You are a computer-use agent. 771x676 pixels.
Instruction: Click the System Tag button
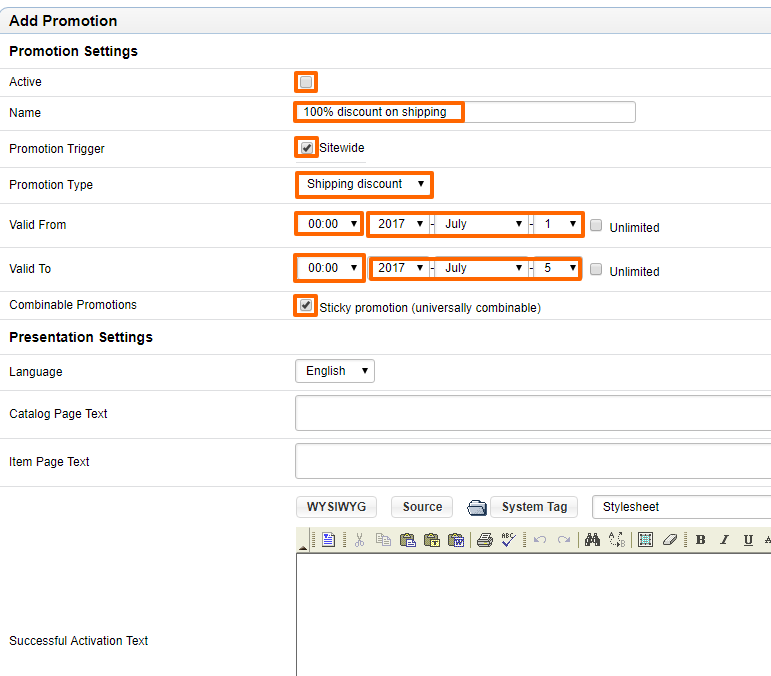(x=534, y=507)
